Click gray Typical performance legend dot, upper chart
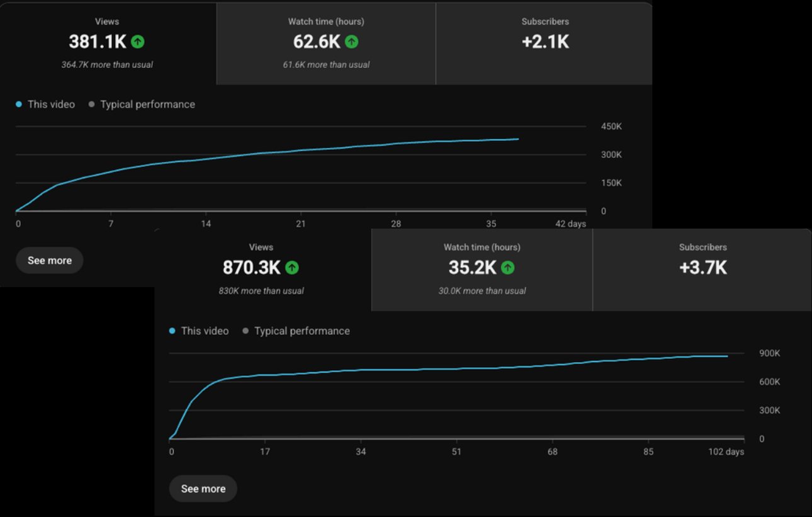812x517 pixels. [92, 105]
